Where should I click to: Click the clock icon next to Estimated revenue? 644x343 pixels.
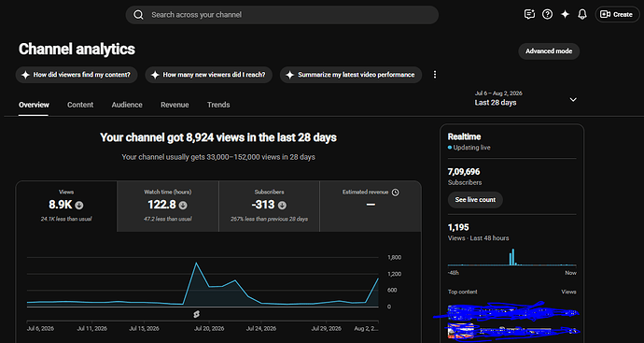pyautogui.click(x=395, y=193)
